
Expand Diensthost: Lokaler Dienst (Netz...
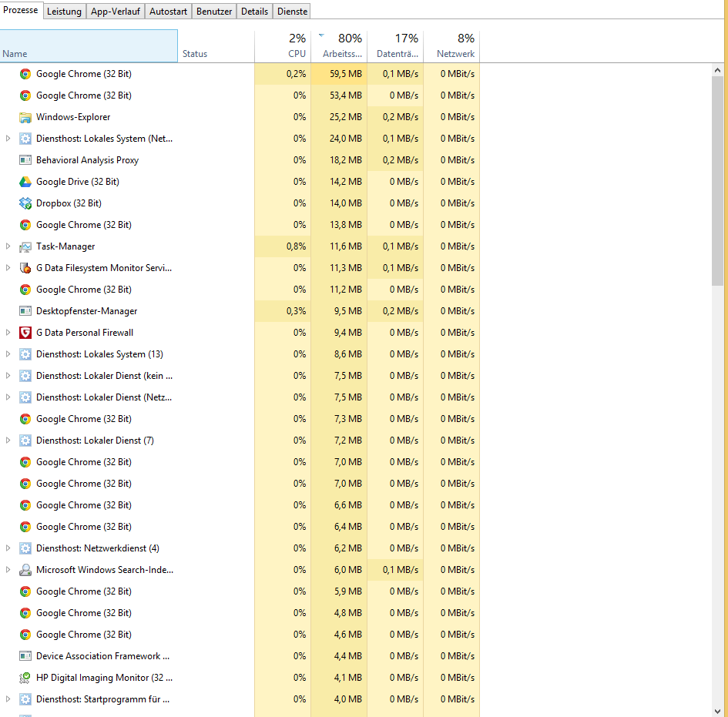(8, 397)
